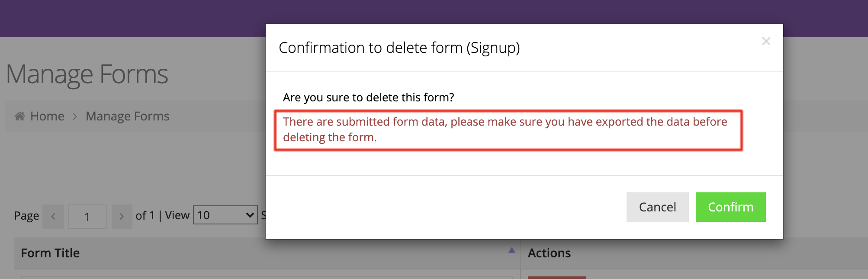This screenshot has width=868, height=279.
Task: Click the Are you sure question text
Action: pyautogui.click(x=368, y=97)
